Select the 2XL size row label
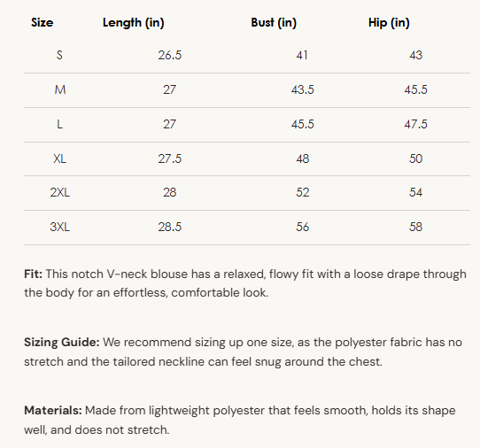Image resolution: width=480 pixels, height=448 pixels. pos(59,192)
